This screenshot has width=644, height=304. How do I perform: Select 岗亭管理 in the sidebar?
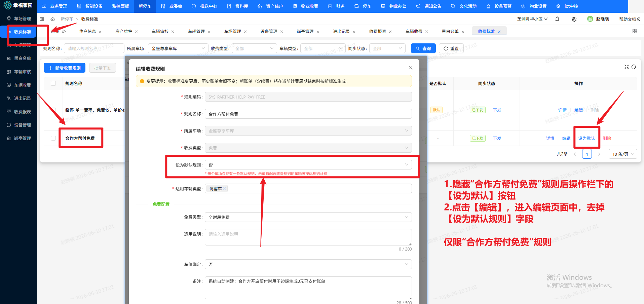tap(18, 138)
